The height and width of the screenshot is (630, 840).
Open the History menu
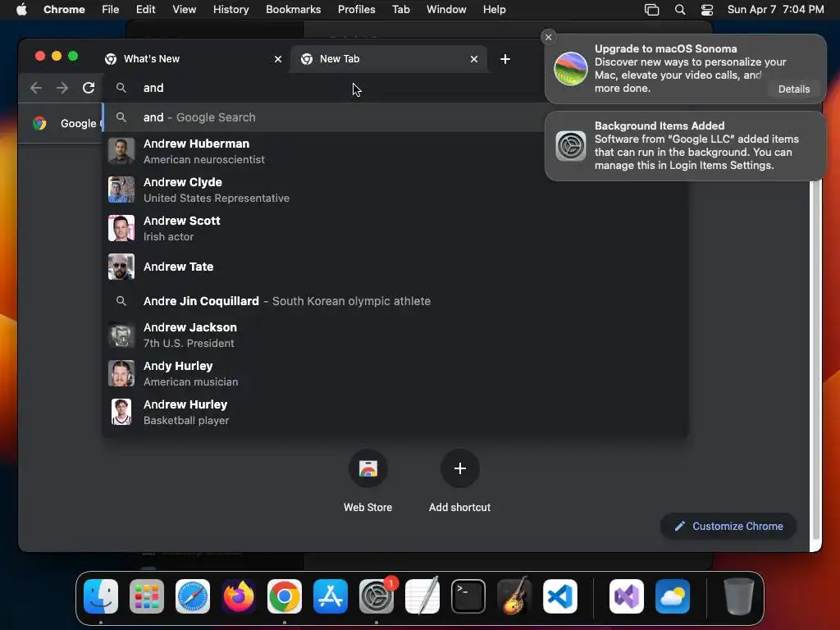tap(231, 9)
